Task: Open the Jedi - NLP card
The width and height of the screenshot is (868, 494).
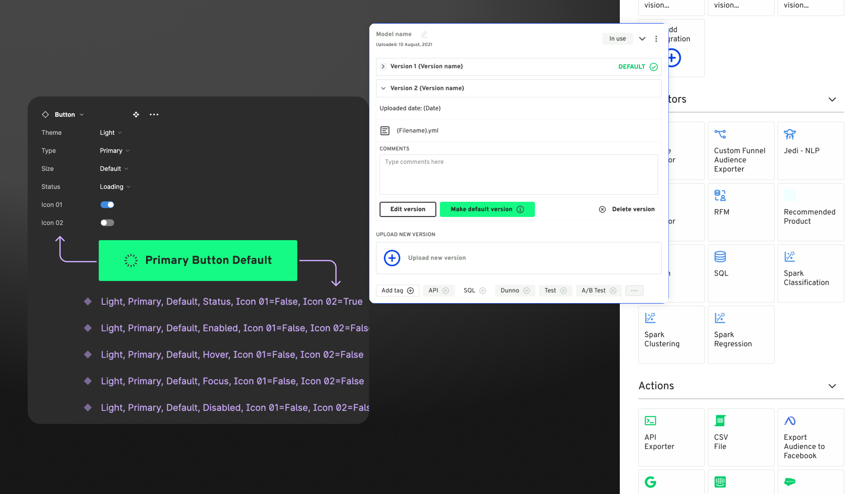Action: click(x=811, y=151)
